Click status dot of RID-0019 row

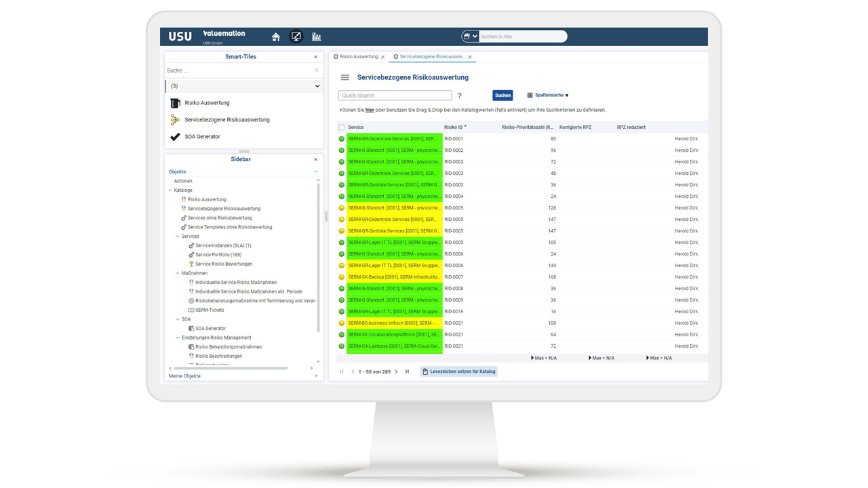tap(342, 312)
